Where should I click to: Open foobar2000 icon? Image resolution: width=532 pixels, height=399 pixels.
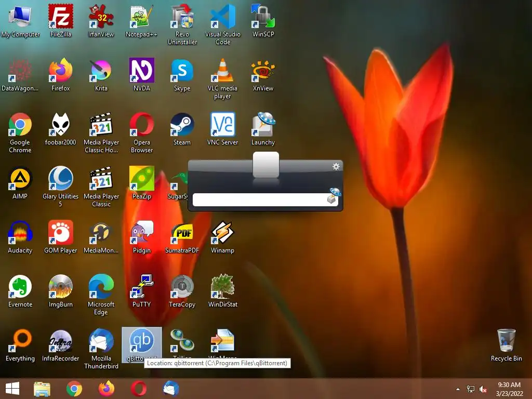pos(61,129)
